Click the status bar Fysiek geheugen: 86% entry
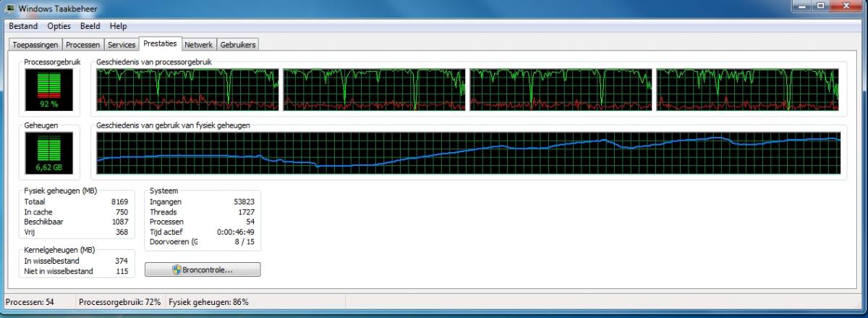868x318 pixels. click(208, 301)
